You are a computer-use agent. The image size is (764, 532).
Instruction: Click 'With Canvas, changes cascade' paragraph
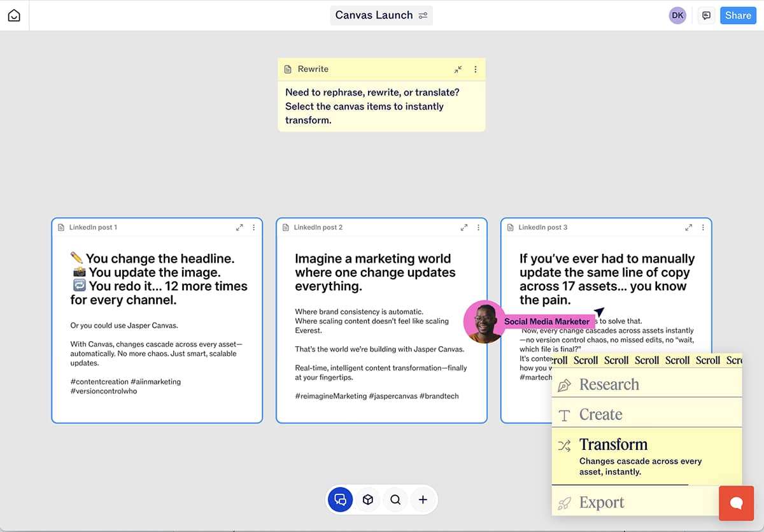click(x=156, y=354)
